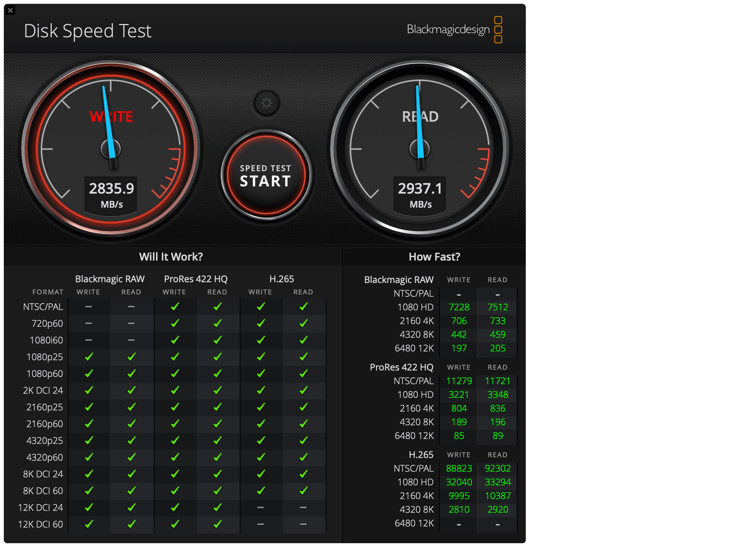The image size is (756, 547).
Task: Click H.265 read checkmark for 8K DCI 60
Action: point(303,491)
